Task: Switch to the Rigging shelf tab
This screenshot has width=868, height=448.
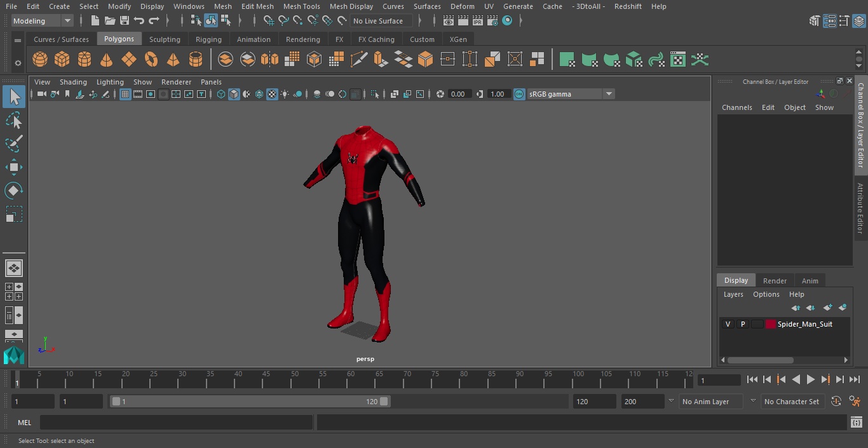Action: 208,39
